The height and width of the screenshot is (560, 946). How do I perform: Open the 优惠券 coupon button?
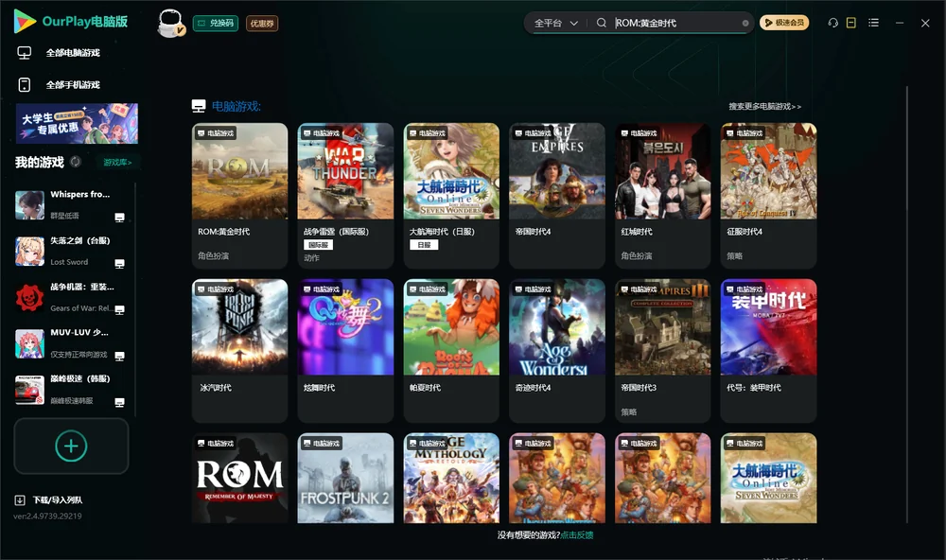(x=262, y=23)
